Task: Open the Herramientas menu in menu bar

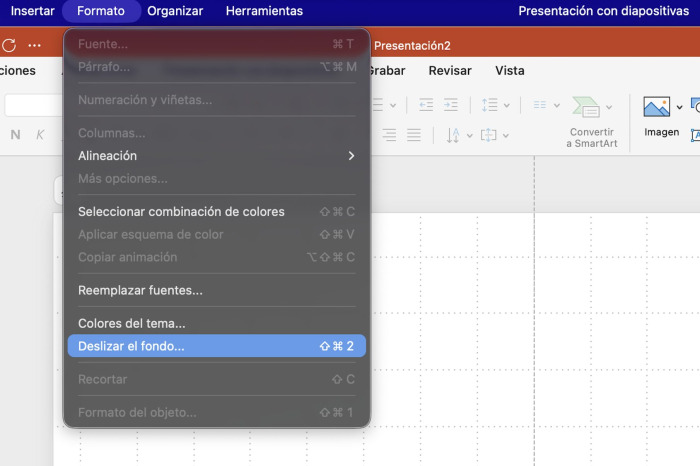Action: pyautogui.click(x=264, y=11)
